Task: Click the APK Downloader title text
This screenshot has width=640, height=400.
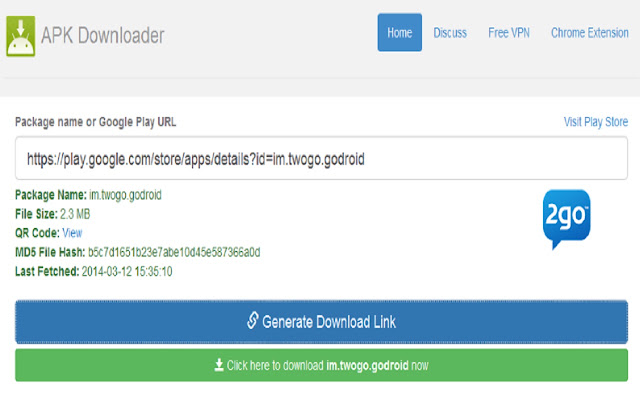Action: click(103, 36)
